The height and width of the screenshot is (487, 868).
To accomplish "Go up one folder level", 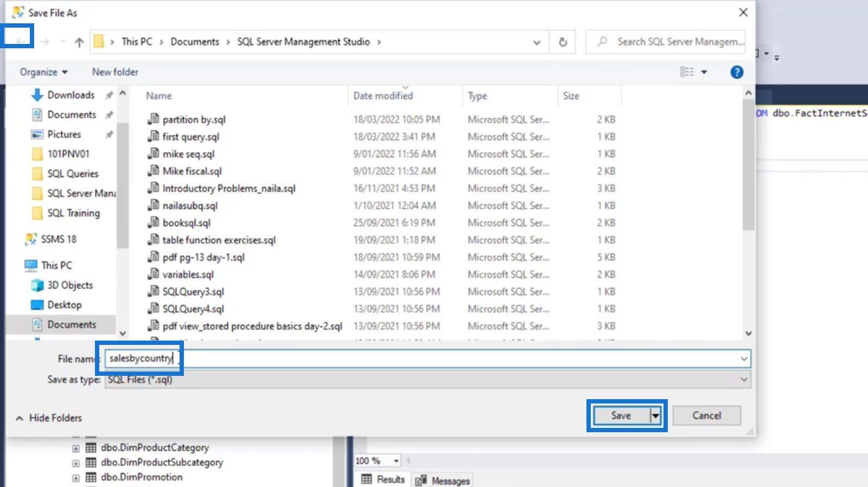I will (x=79, y=42).
